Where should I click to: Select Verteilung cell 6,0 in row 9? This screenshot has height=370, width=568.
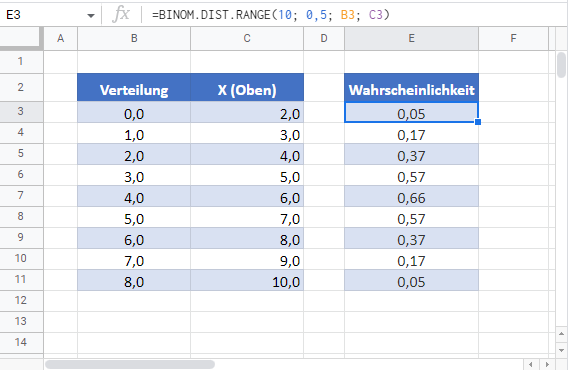134,238
